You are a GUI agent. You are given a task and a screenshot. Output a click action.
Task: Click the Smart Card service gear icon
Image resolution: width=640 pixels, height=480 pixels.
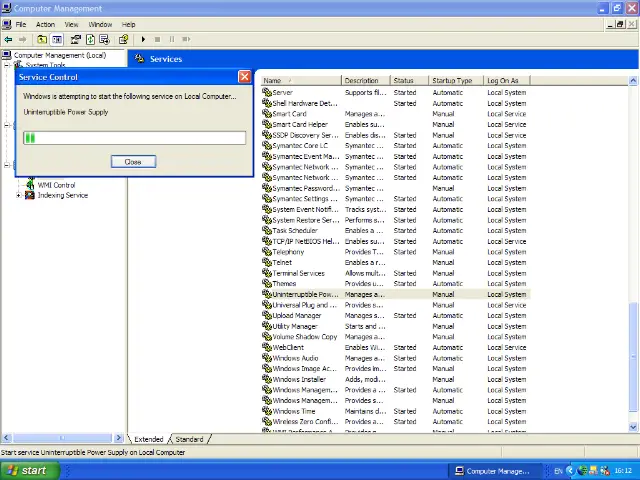pyautogui.click(x=267, y=113)
